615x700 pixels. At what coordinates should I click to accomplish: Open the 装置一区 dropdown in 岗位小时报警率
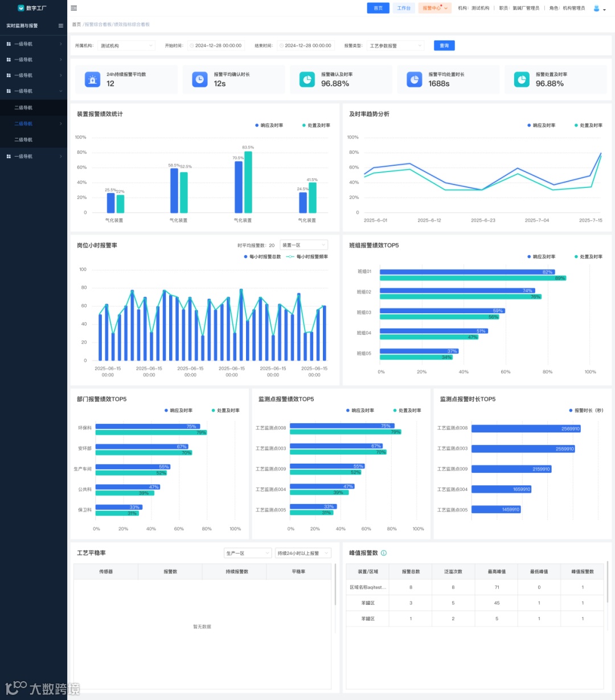pos(304,245)
